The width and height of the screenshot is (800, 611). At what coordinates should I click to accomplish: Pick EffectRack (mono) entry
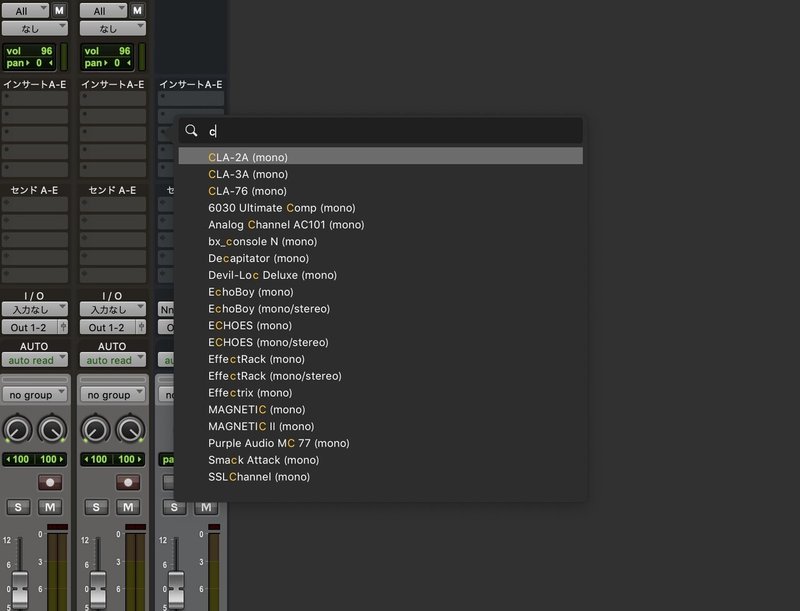pos(381,359)
